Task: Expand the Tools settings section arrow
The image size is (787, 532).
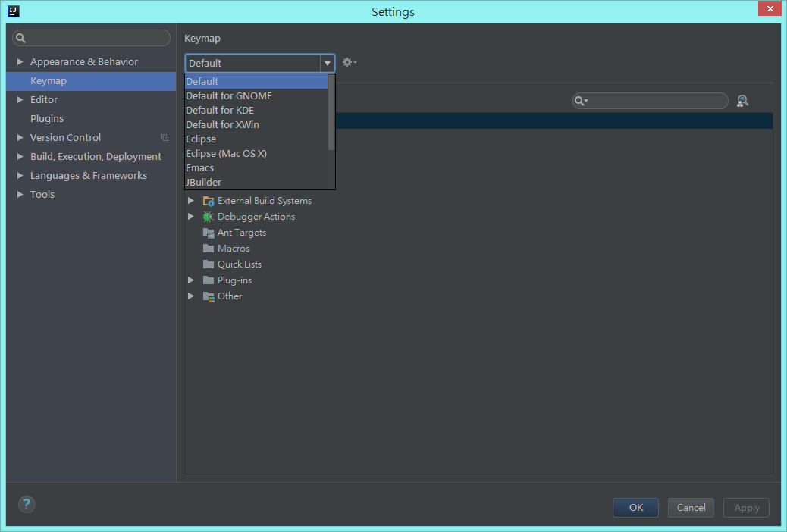Action: coord(20,194)
